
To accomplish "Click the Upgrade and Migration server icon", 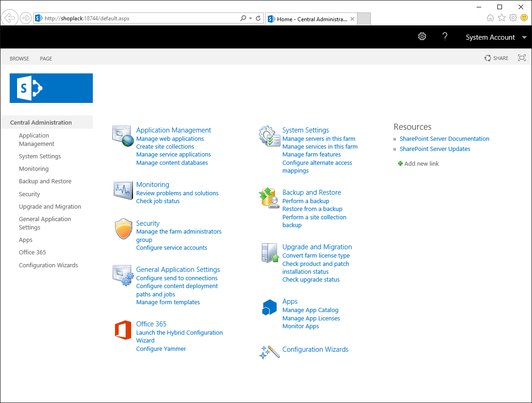I will coord(270,253).
